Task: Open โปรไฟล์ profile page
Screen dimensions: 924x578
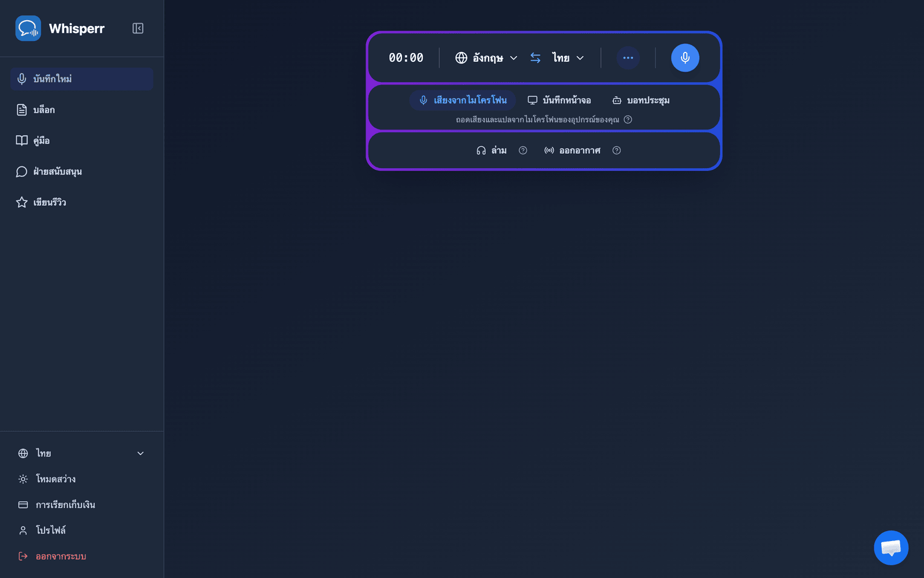Action: coord(81,530)
